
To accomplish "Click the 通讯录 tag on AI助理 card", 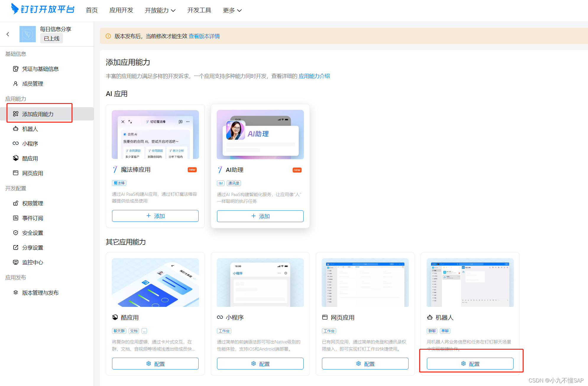I will 234,183.
